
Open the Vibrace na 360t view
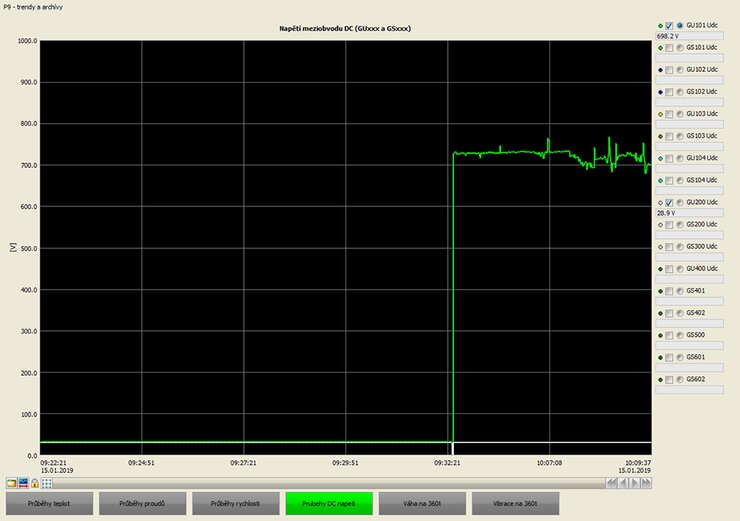click(x=515, y=504)
